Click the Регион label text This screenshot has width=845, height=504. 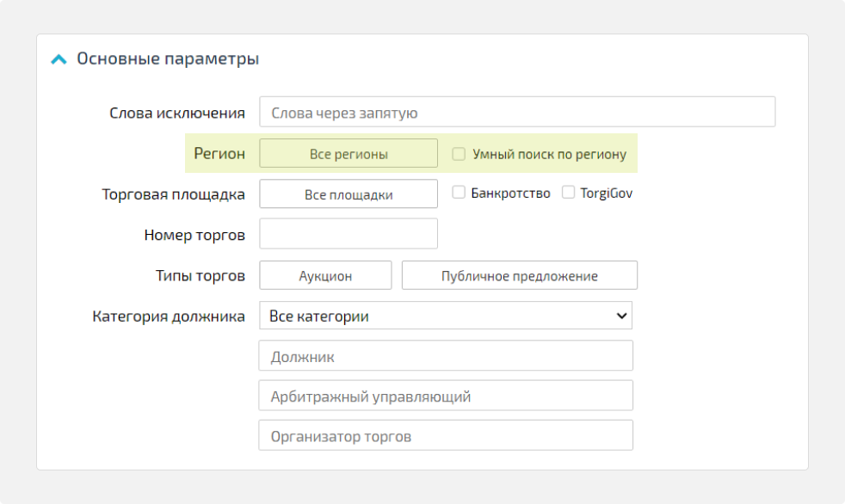(x=219, y=154)
